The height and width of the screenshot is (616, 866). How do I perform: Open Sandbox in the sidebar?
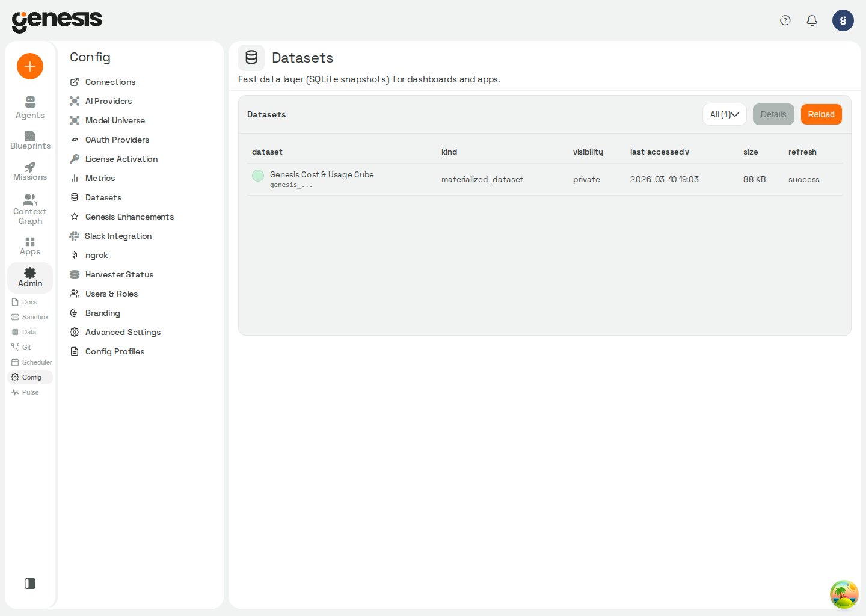[x=30, y=317]
